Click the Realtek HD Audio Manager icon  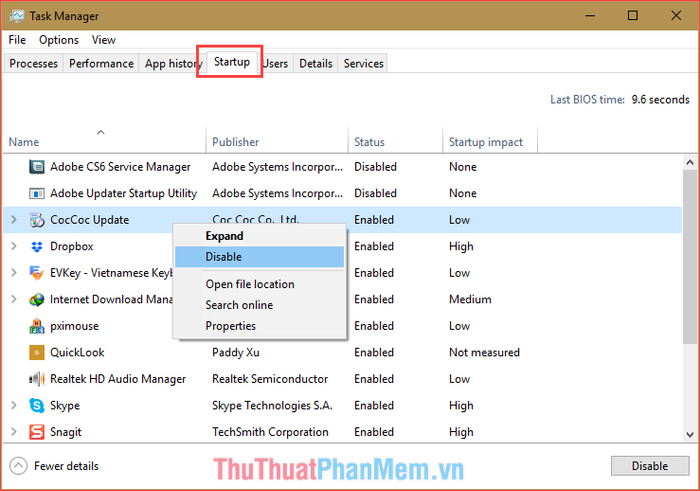(x=37, y=379)
